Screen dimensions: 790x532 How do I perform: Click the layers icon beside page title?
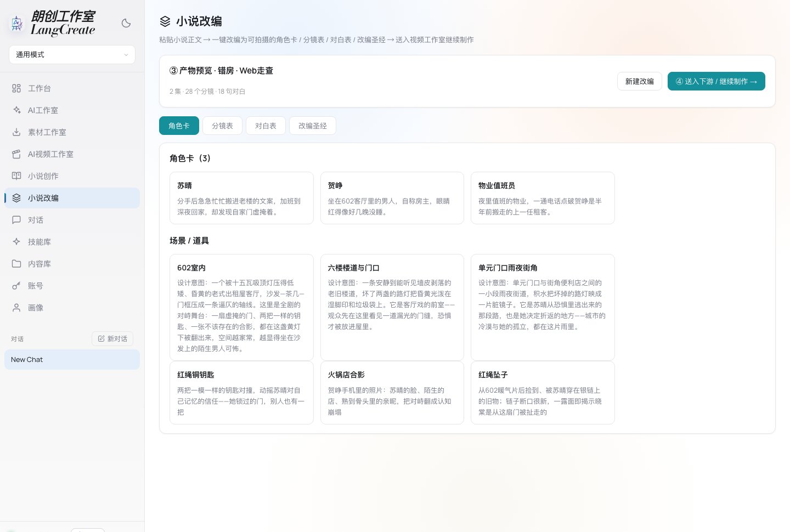point(165,21)
